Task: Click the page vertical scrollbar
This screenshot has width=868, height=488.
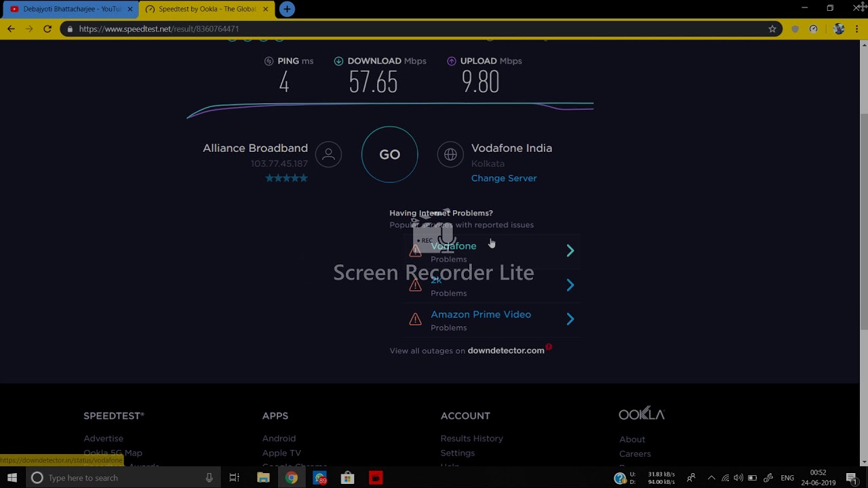Action: coord(863,254)
